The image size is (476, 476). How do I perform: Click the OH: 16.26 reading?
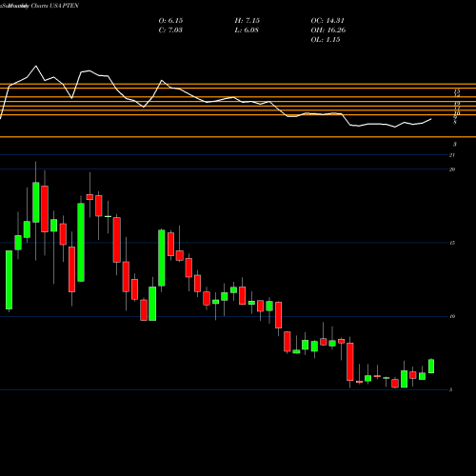point(328,30)
